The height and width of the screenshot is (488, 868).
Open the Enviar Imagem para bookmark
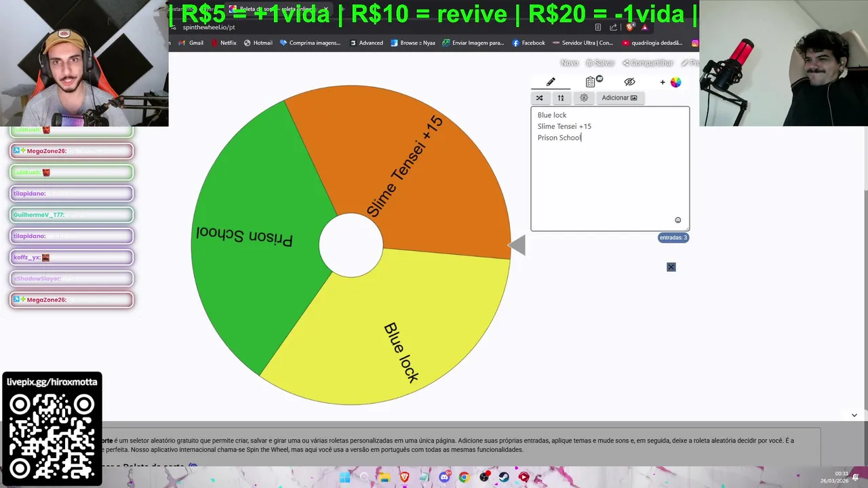pos(473,43)
